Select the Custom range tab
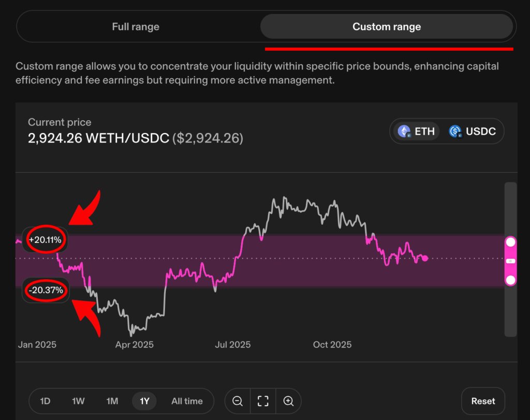The image size is (530, 420). pos(387,26)
